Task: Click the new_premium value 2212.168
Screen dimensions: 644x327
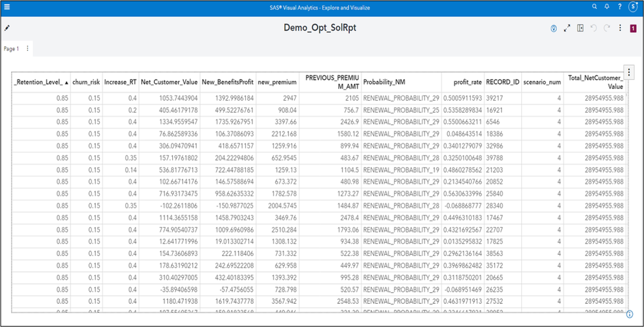Action: (277, 134)
